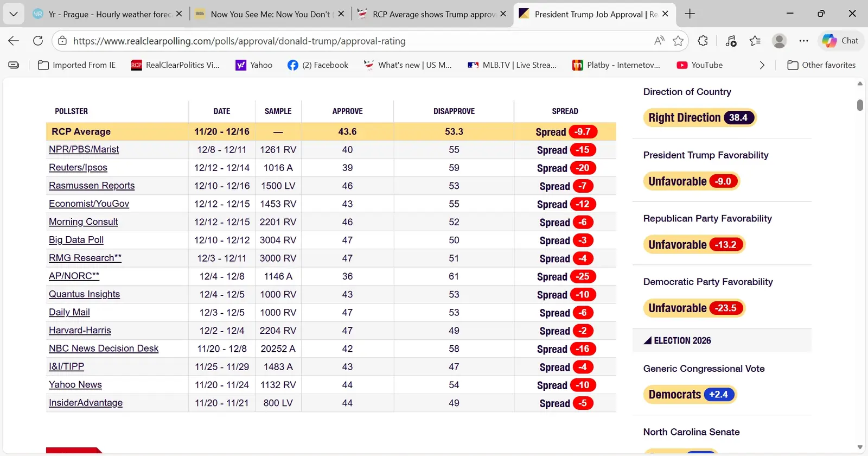Open the NPR/PBS/Marist poll link

(x=84, y=149)
